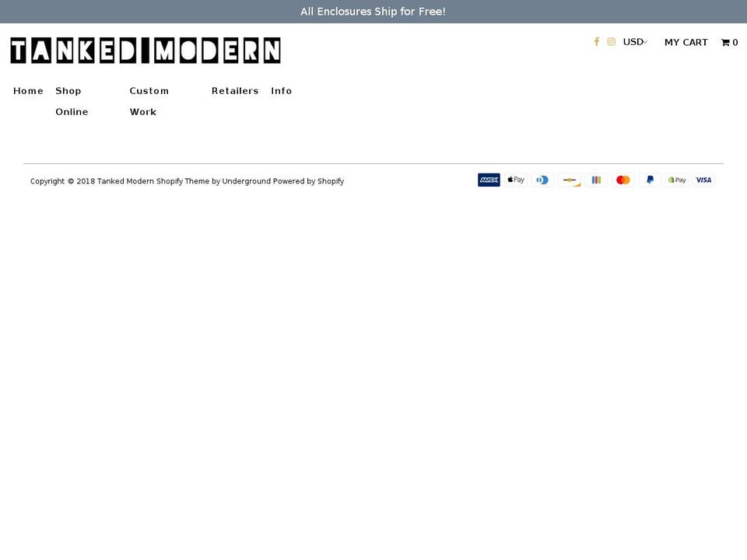Click the Mastercard payment icon

pyautogui.click(x=623, y=180)
